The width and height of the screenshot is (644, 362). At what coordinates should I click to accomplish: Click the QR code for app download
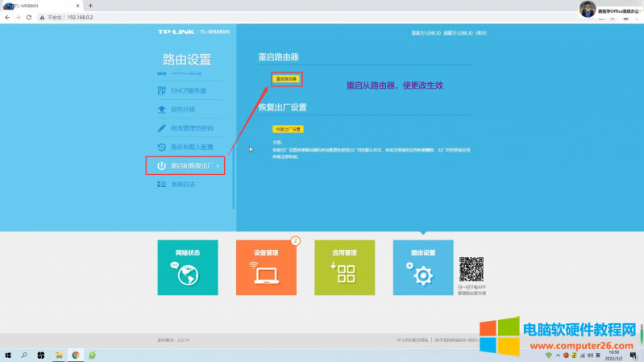(472, 269)
